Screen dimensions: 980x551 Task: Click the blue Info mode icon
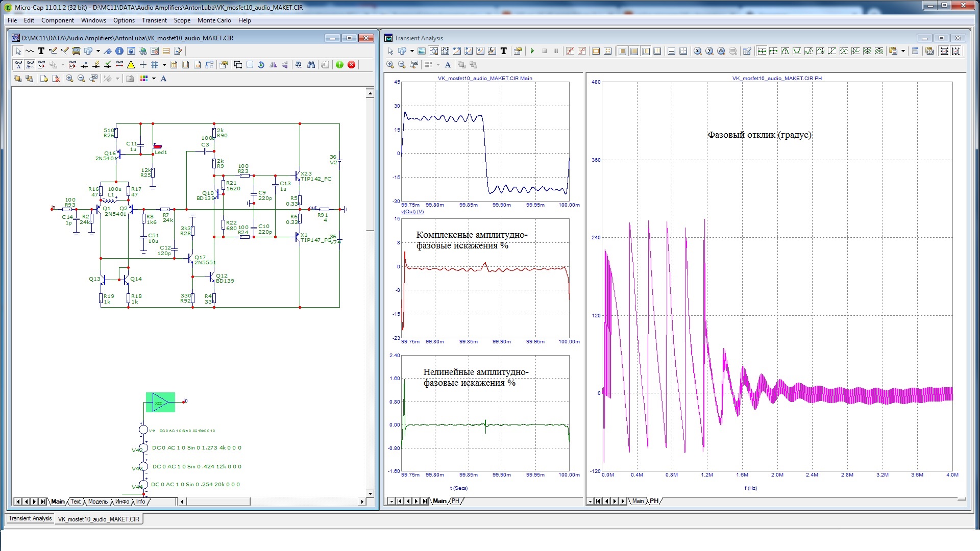click(x=119, y=51)
